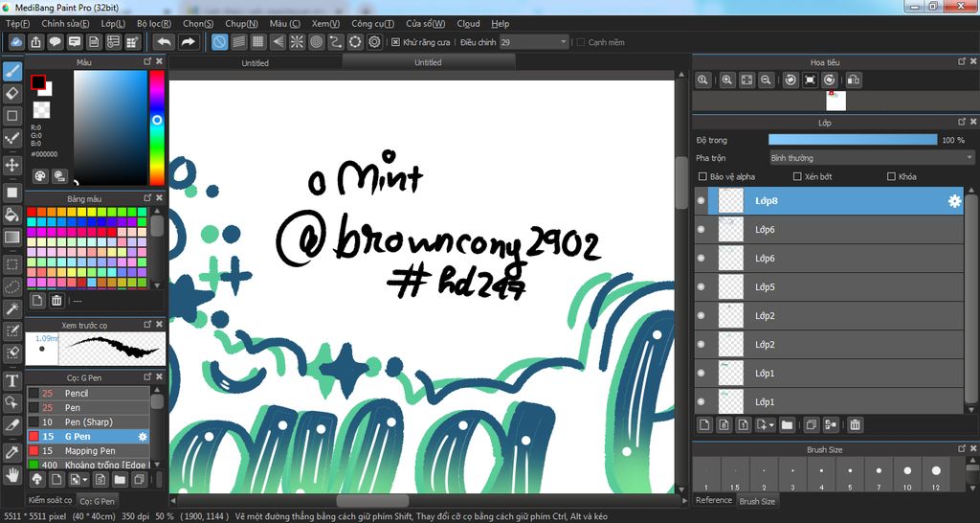980x523 pixels.
Task: Select the Lớp5 layer
Action: click(829, 287)
